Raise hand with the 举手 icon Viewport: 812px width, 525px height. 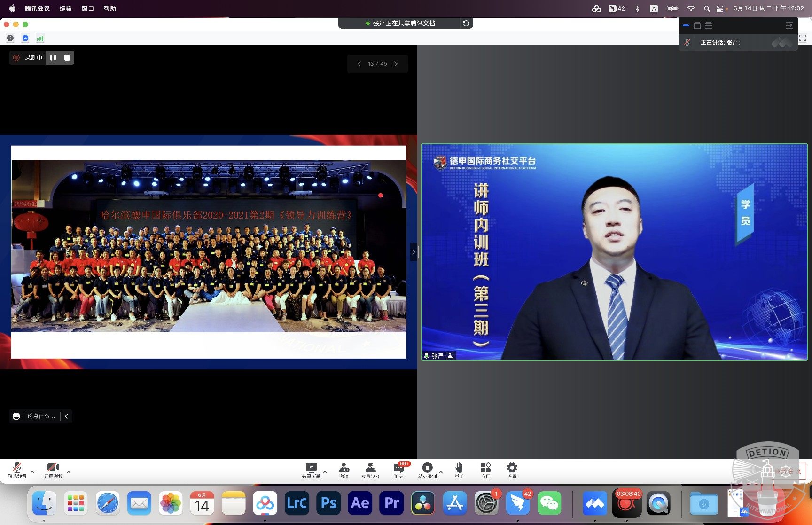(x=459, y=470)
